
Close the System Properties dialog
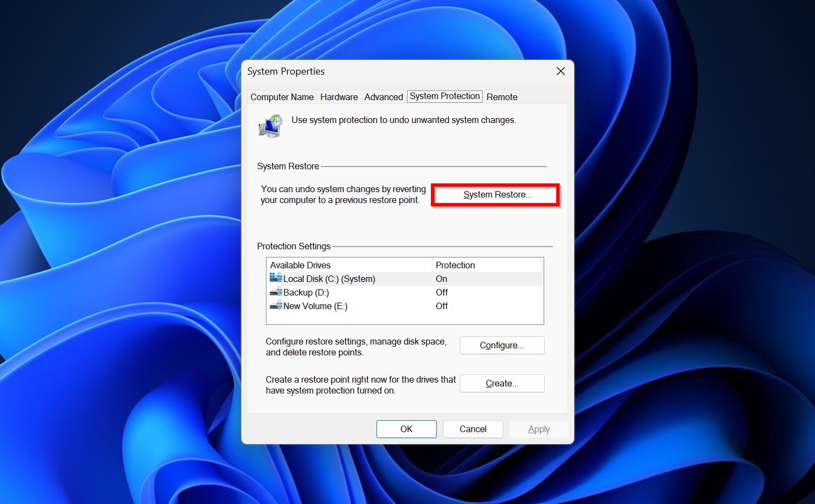tap(561, 71)
